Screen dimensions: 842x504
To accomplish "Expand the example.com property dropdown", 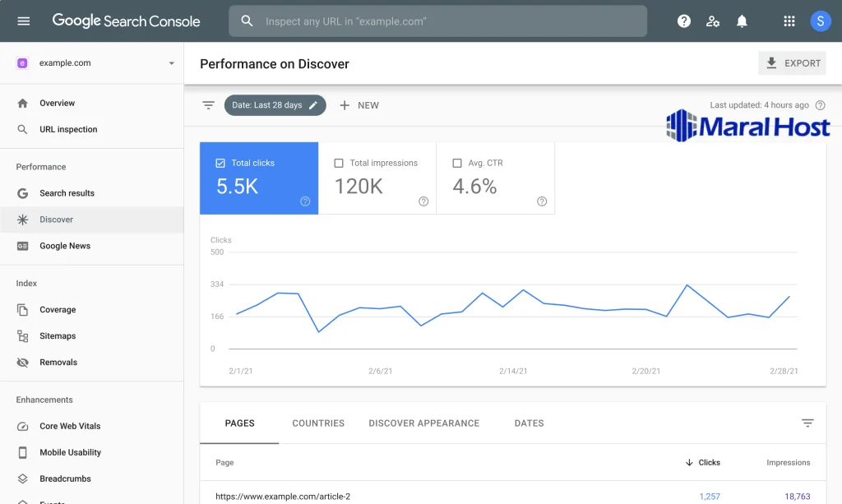I will 171,63.
